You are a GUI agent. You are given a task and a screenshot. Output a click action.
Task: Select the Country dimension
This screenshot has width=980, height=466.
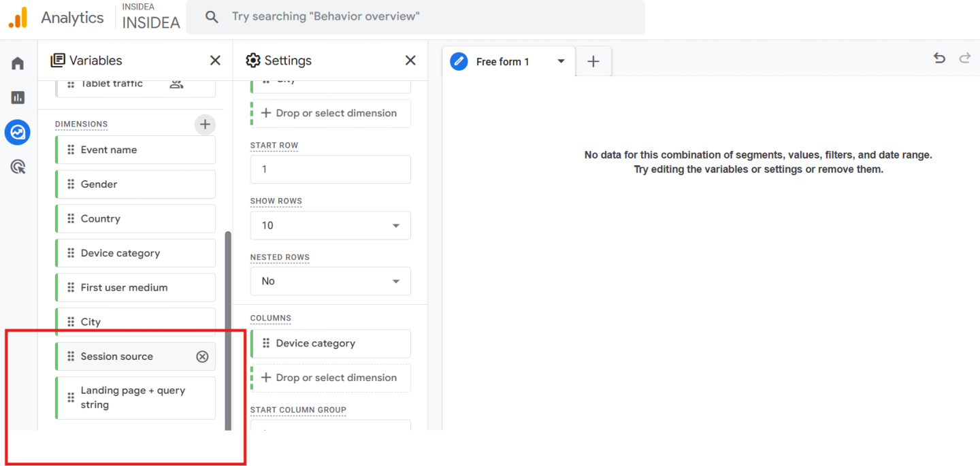coord(135,218)
